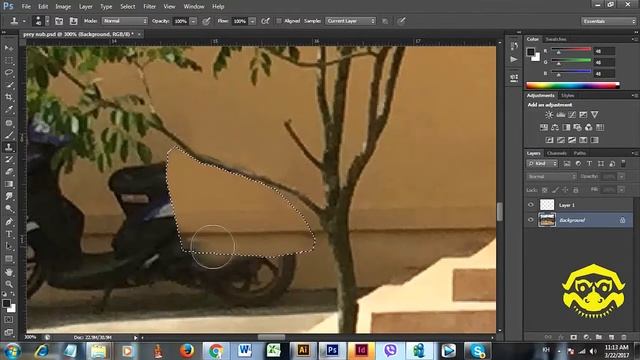Click the foreground color swatch in toolbox
Image resolution: width=640 pixels, height=360 pixels.
click(x=6, y=304)
